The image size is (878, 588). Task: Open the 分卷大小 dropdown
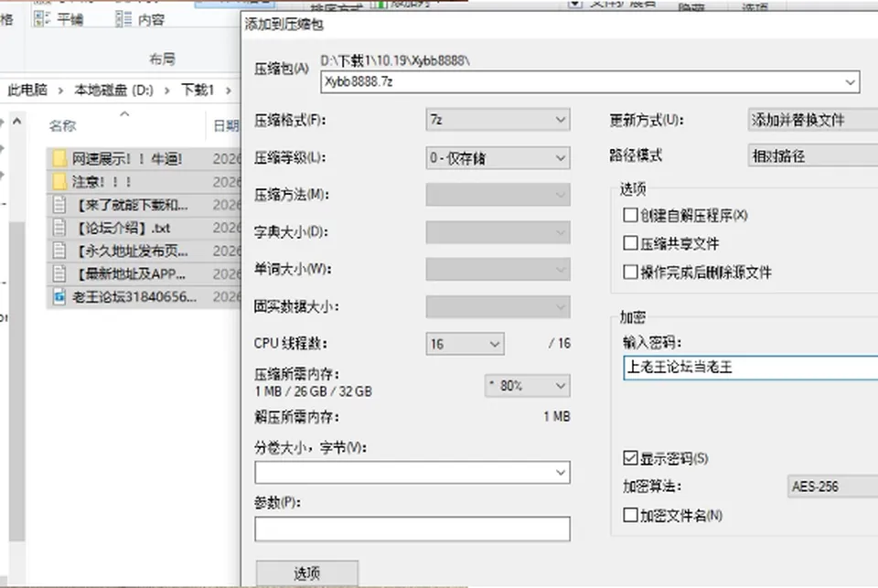(x=561, y=473)
